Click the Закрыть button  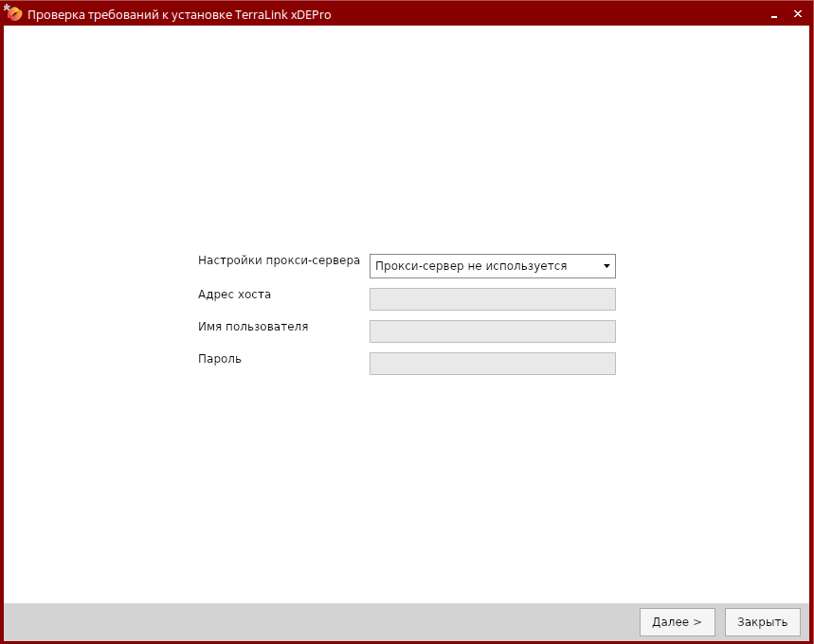coord(762,621)
